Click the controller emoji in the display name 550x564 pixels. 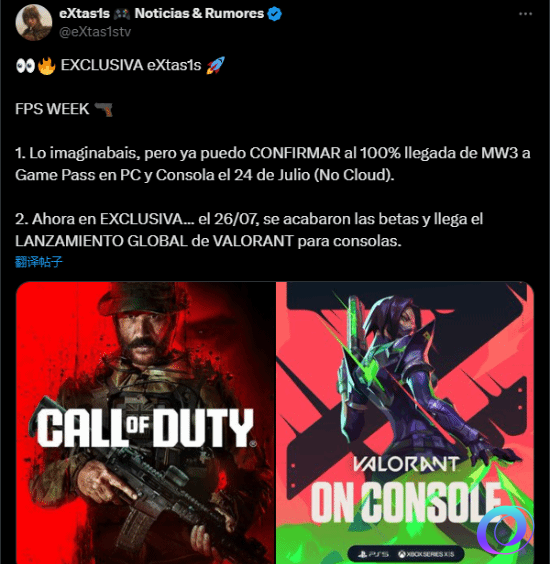122,14
